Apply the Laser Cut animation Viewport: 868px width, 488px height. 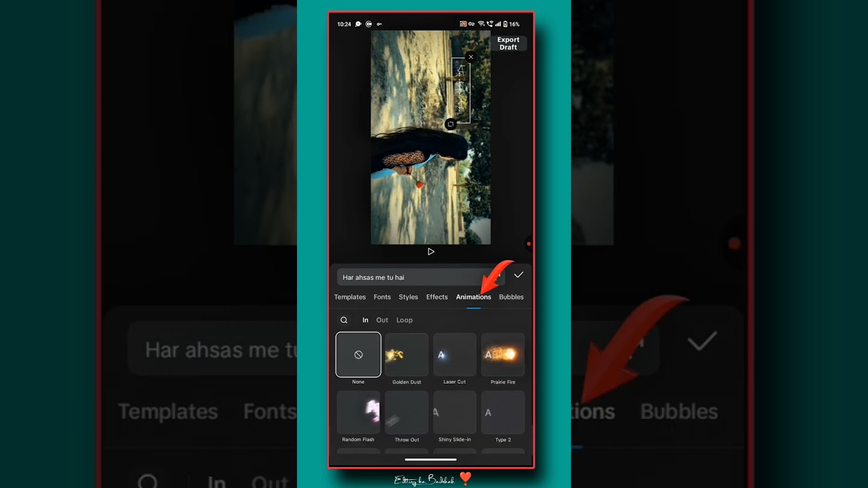454,354
